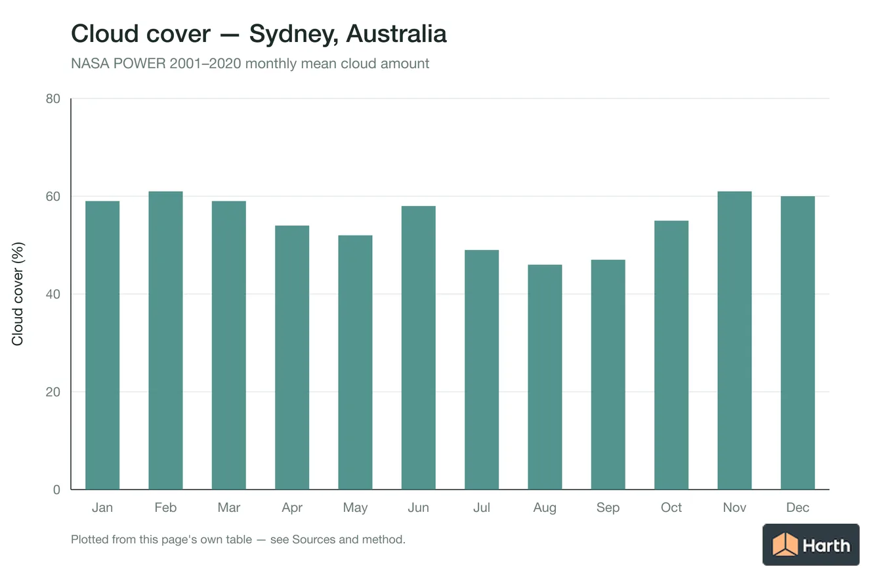Click the 40 y-axis tick label

[53, 294]
